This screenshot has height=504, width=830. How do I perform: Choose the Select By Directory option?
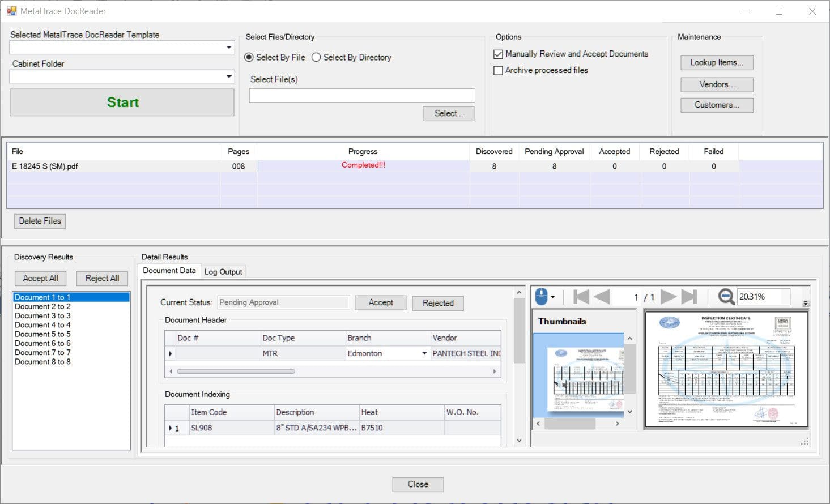click(x=316, y=57)
